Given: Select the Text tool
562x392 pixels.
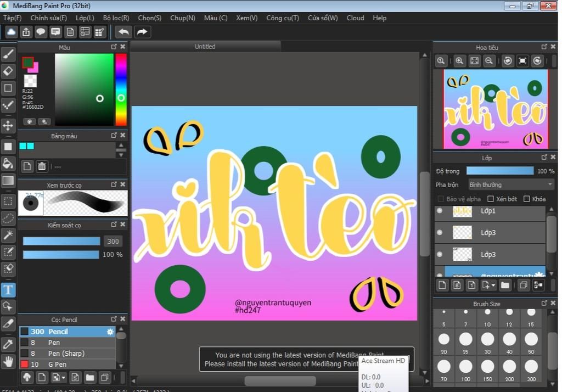Looking at the screenshot, I should [8, 290].
